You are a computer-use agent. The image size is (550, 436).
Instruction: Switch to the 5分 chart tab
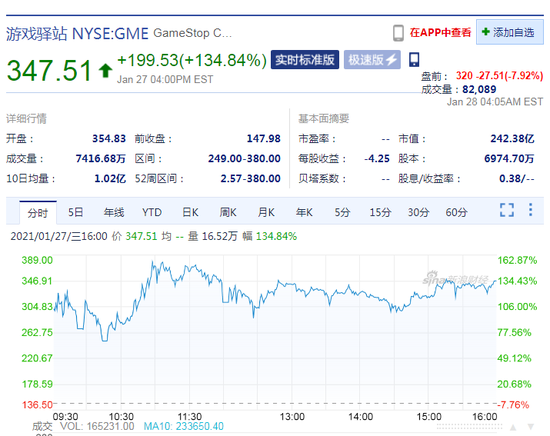[x=342, y=212]
